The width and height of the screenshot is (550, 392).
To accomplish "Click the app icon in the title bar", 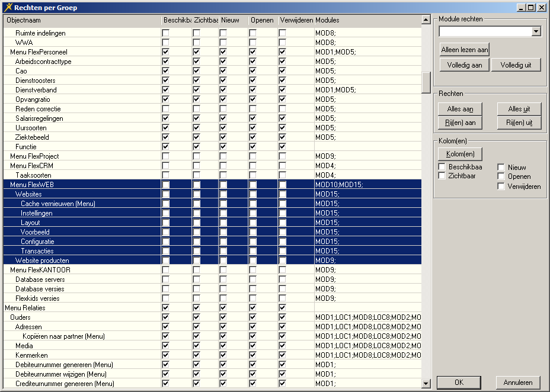I will [8, 8].
